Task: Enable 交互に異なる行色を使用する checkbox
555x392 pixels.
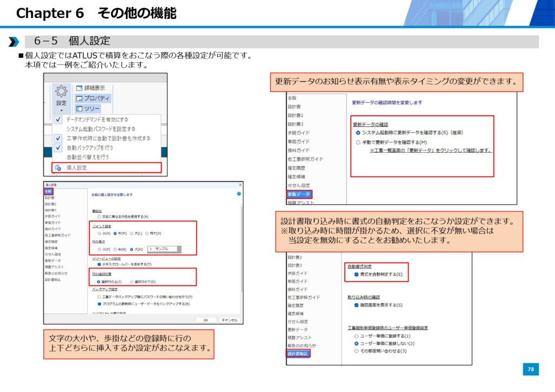Action: [99, 216]
